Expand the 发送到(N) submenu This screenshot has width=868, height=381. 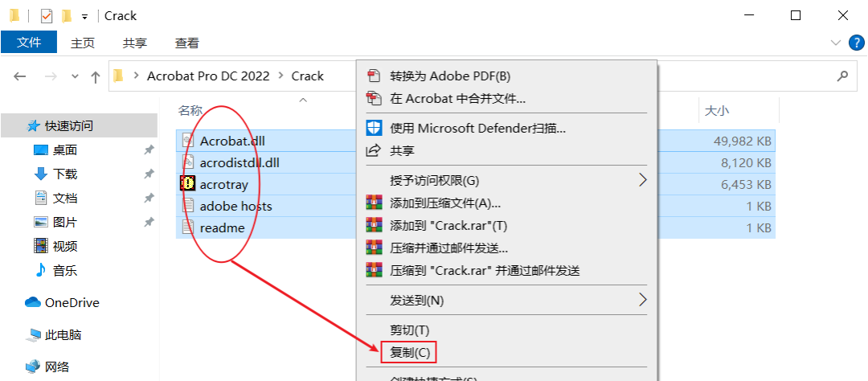pyautogui.click(x=643, y=300)
